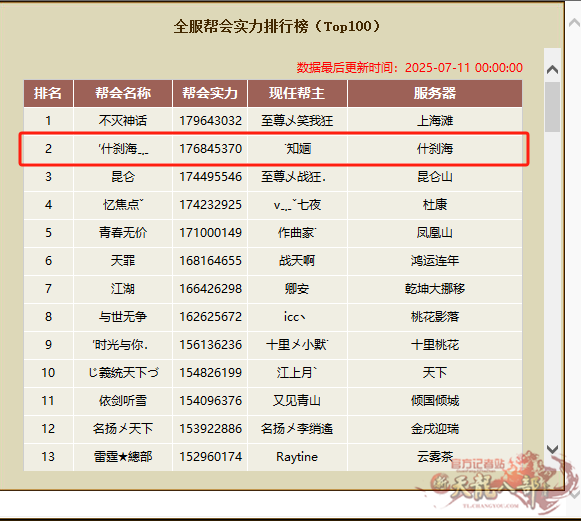Click the outer page scroll up arrow

(x=574, y=23)
